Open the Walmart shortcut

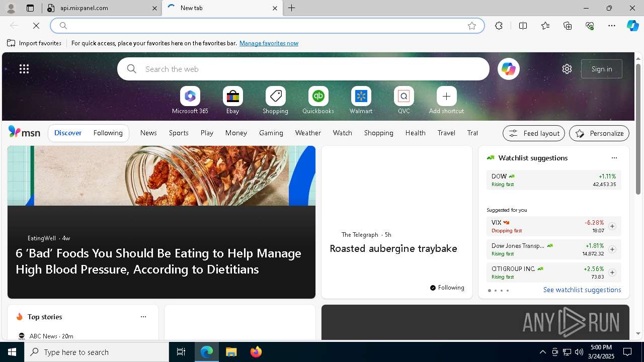pos(361,101)
